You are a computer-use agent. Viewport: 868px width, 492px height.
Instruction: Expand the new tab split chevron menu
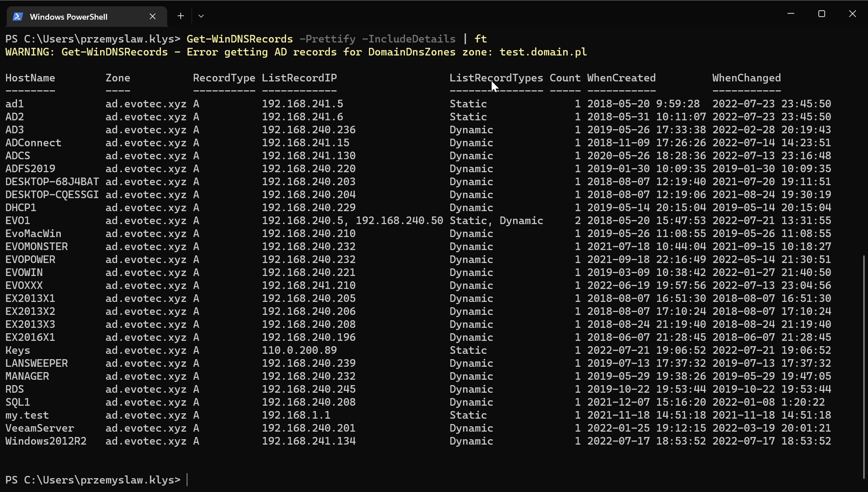click(201, 16)
